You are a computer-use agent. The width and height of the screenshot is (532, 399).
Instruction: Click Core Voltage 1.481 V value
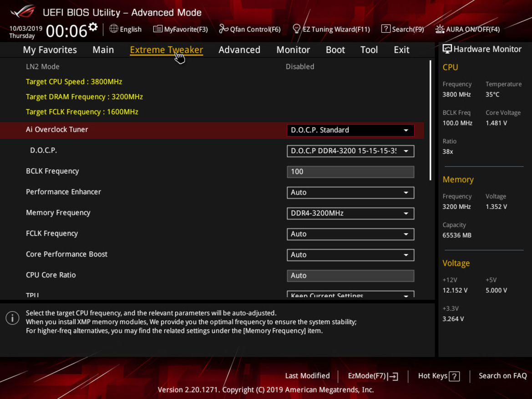tap(496, 123)
